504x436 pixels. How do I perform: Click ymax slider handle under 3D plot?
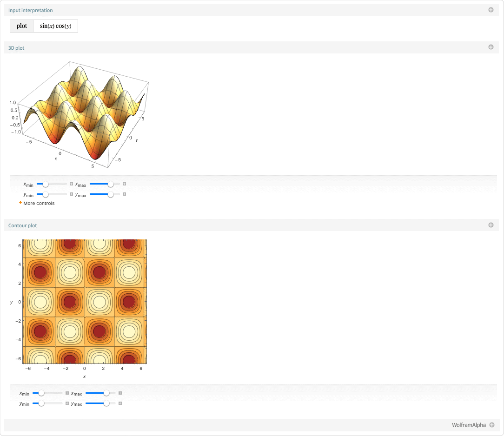[x=111, y=194]
